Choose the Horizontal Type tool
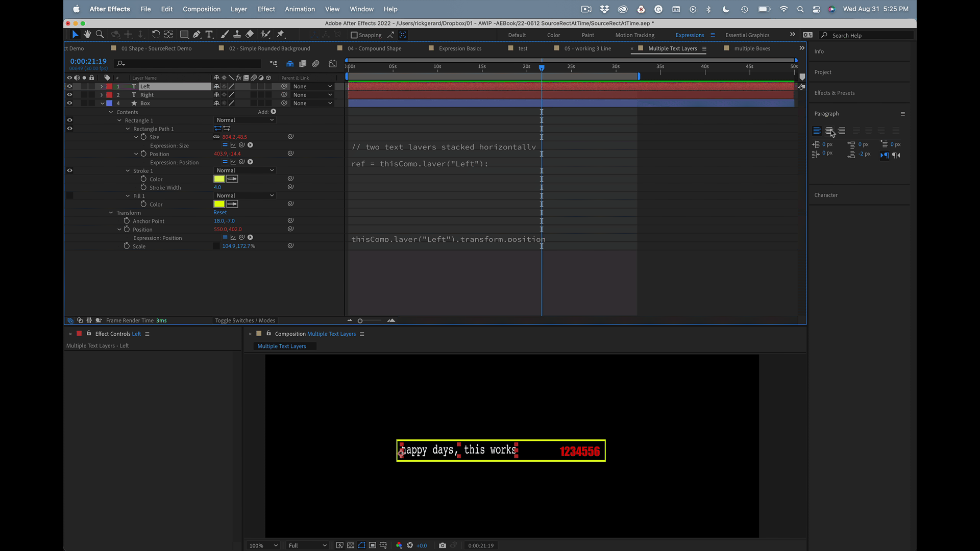Screen dimensions: 980x551 click(x=209, y=34)
